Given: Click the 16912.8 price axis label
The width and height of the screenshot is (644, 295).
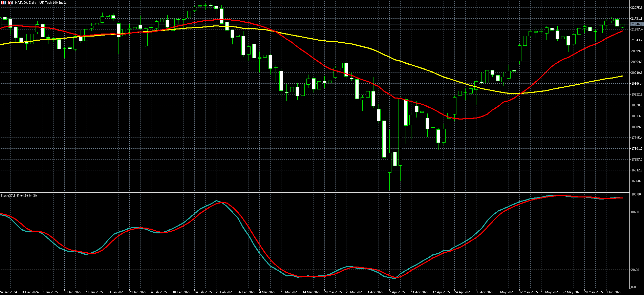Looking at the screenshot, I should (637, 170).
